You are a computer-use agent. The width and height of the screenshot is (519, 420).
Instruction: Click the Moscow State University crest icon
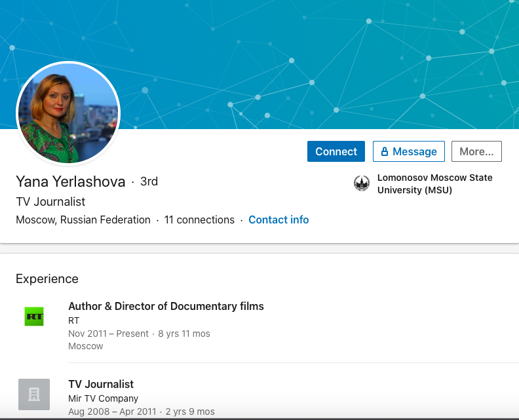(x=362, y=183)
